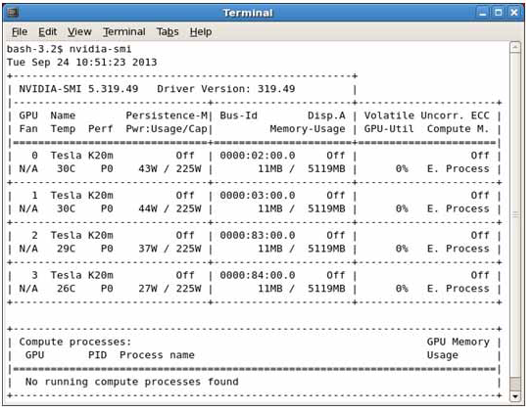Image resolution: width=532 pixels, height=412 pixels.
Task: Click 'Tesla K20m' name for GPU 0
Action: [x=81, y=156]
